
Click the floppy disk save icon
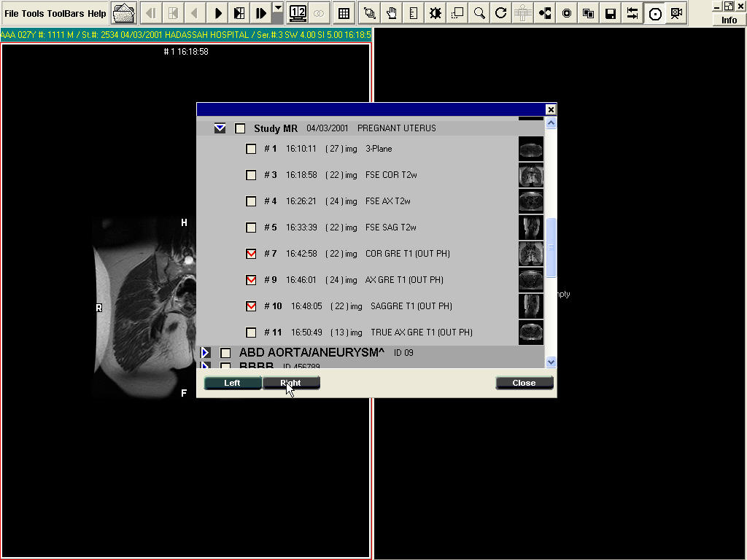(x=611, y=13)
